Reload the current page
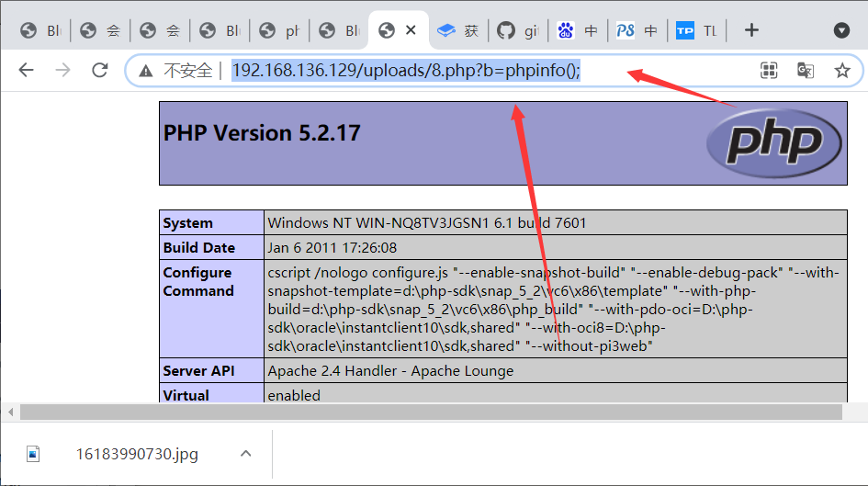 tap(99, 71)
